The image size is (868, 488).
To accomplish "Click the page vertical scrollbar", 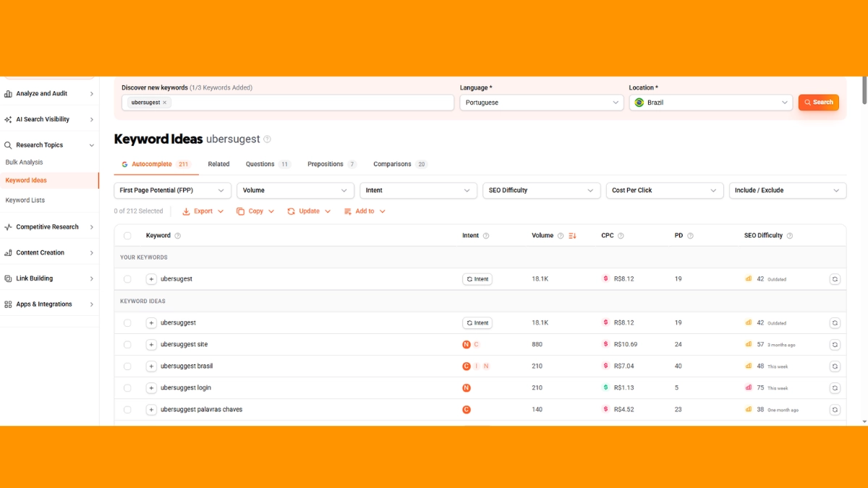I will [x=864, y=90].
